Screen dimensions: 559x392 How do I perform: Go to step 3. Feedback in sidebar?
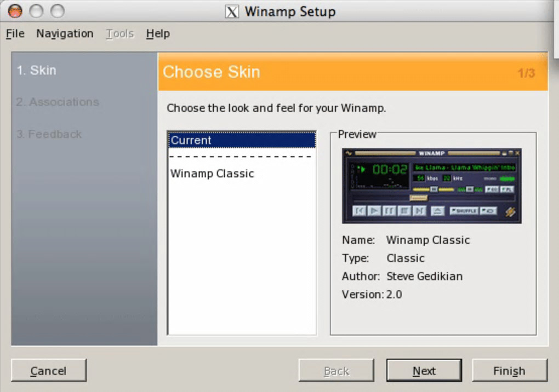[x=49, y=134]
